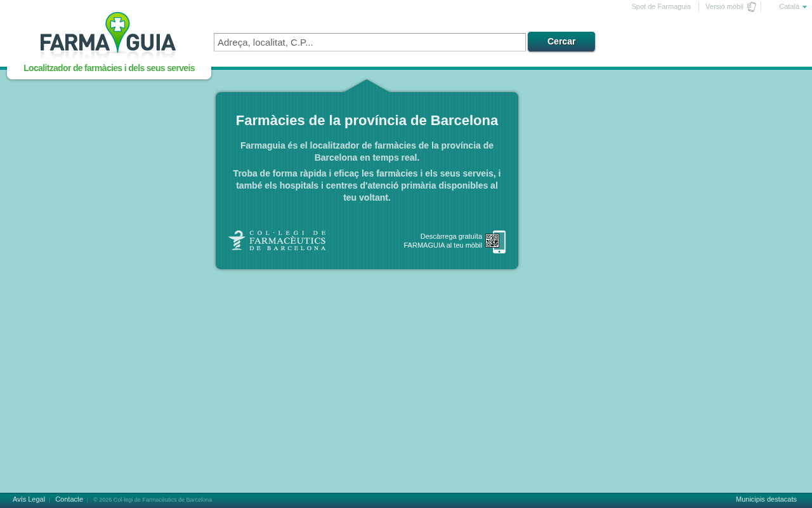Open the Spot de Farmaguia link
The image size is (812, 508).
(661, 6)
